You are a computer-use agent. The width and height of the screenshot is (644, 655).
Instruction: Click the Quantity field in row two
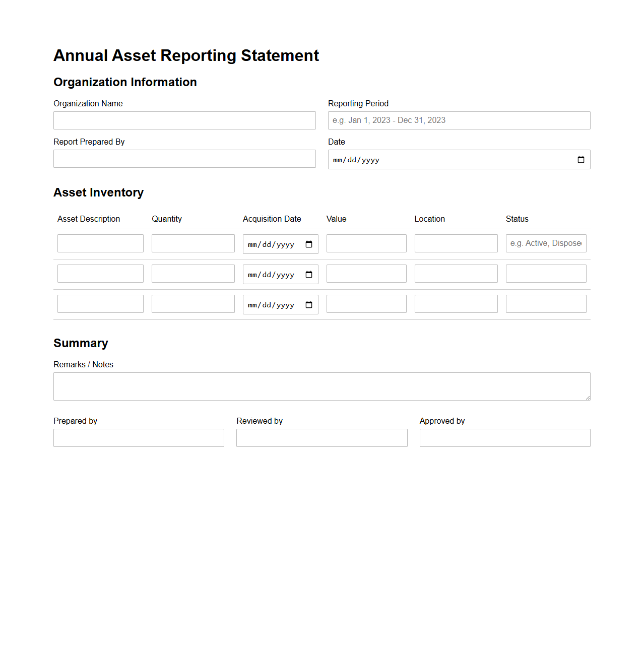[193, 273]
